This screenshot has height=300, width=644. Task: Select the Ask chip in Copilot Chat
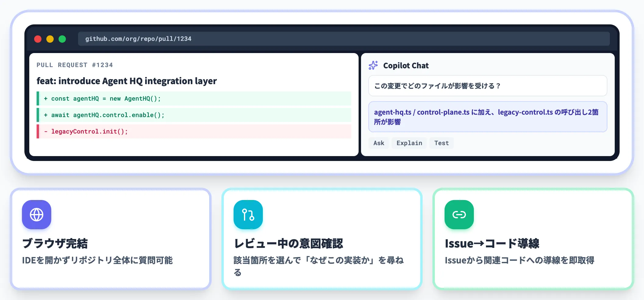(379, 143)
